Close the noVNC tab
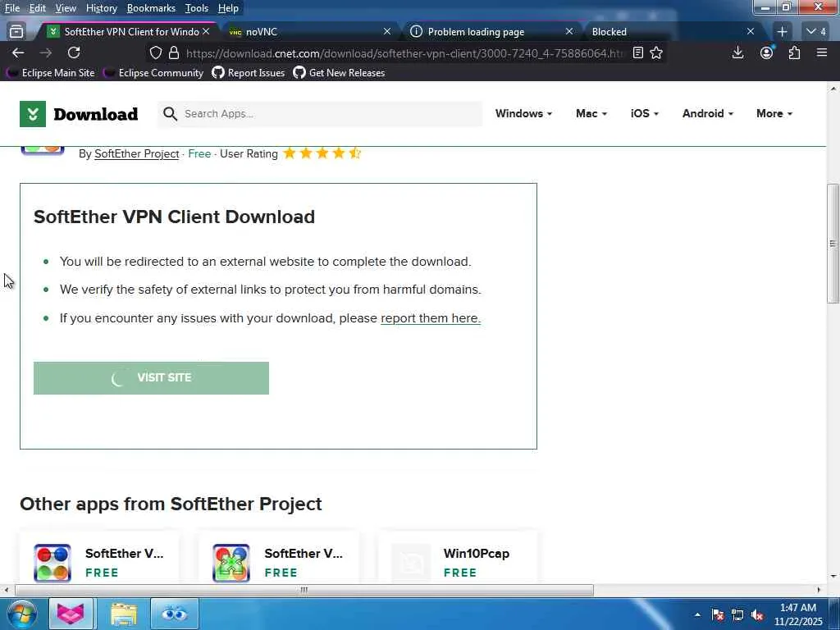Viewport: 840px width, 630px height. (x=387, y=32)
